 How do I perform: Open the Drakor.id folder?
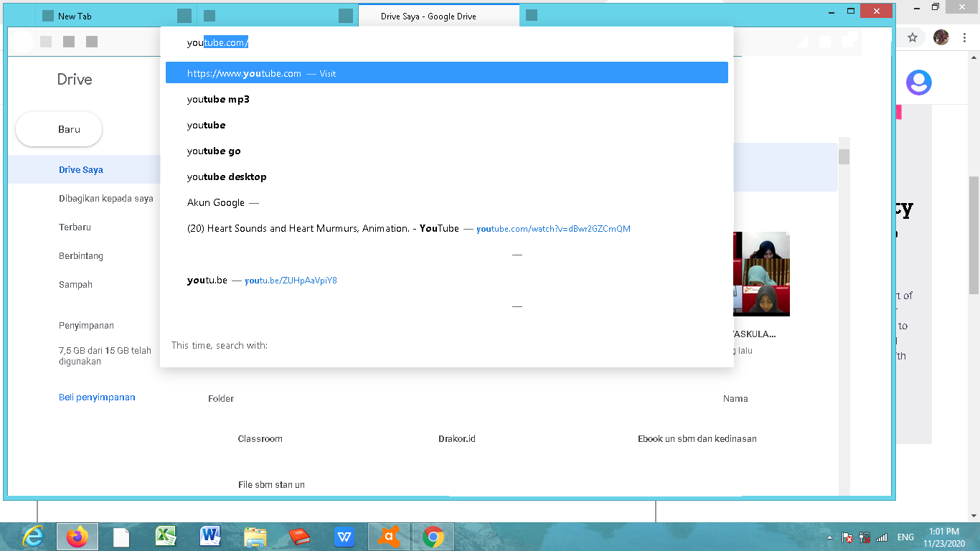coord(457,438)
